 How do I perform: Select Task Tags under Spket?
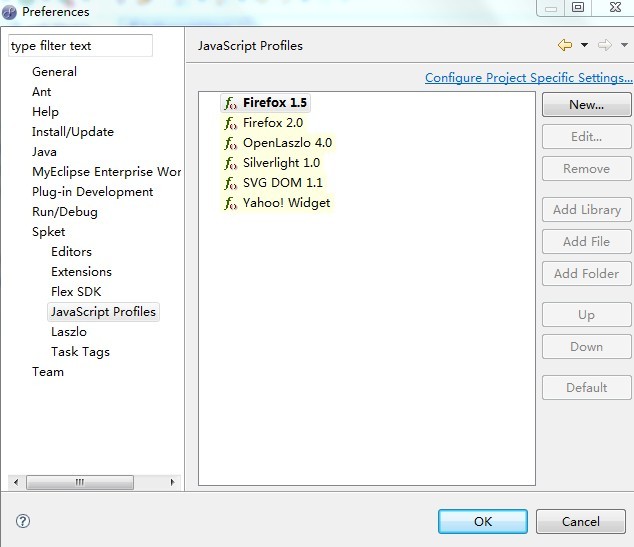tap(80, 352)
